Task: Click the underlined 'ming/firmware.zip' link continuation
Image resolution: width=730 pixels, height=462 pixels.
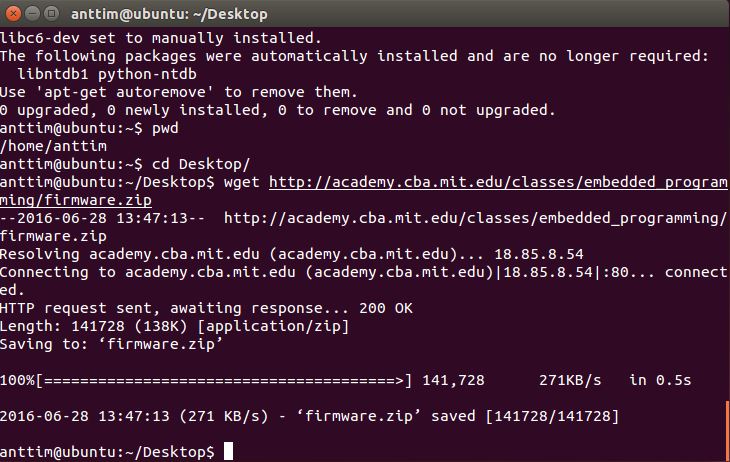Action: click(x=76, y=200)
